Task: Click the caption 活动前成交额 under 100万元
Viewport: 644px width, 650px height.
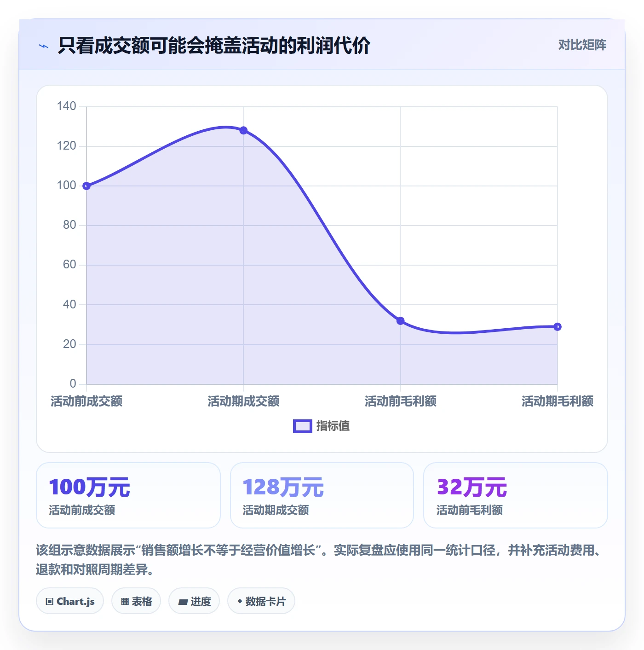Action: 82,511
